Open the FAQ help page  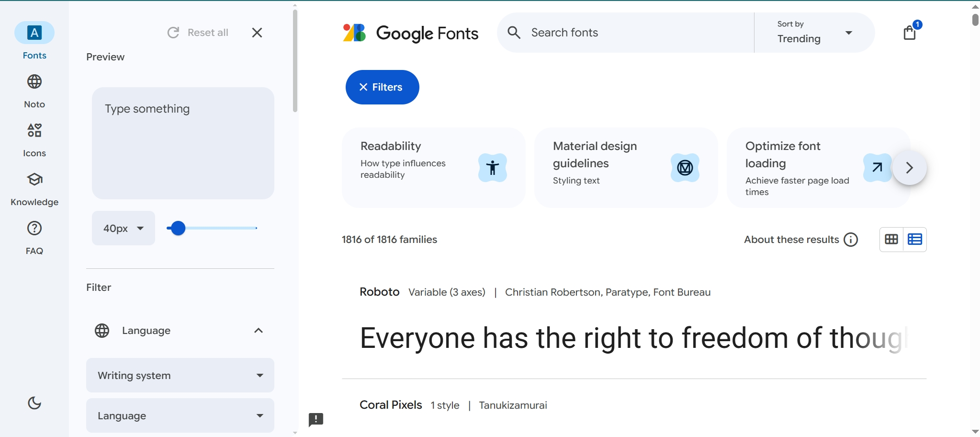pyautogui.click(x=34, y=238)
